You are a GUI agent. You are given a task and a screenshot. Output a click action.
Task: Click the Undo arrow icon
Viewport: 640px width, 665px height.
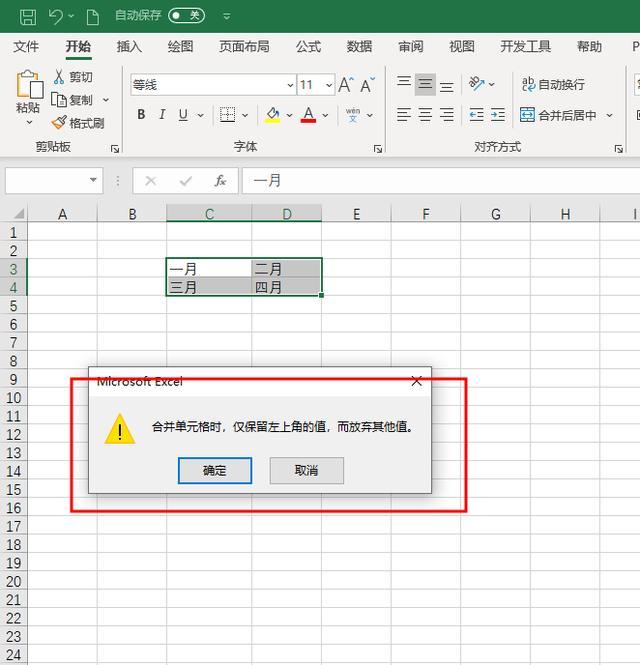coord(56,16)
